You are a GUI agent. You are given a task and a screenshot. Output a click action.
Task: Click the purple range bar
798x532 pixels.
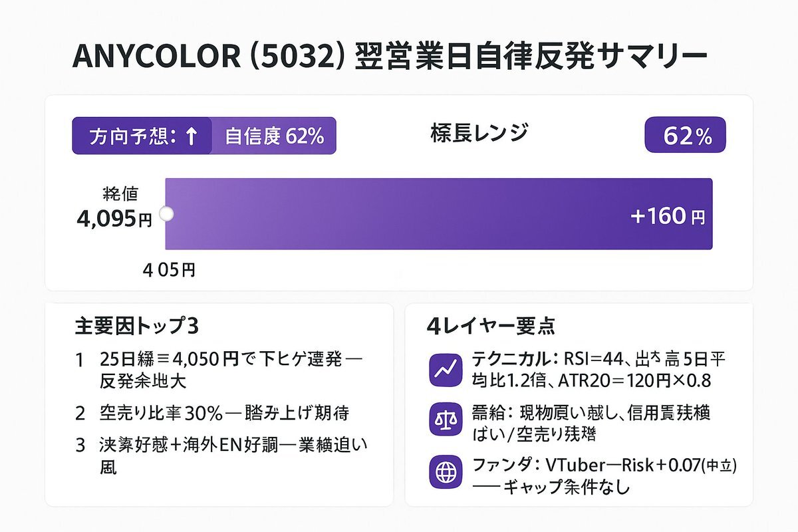coord(438,214)
